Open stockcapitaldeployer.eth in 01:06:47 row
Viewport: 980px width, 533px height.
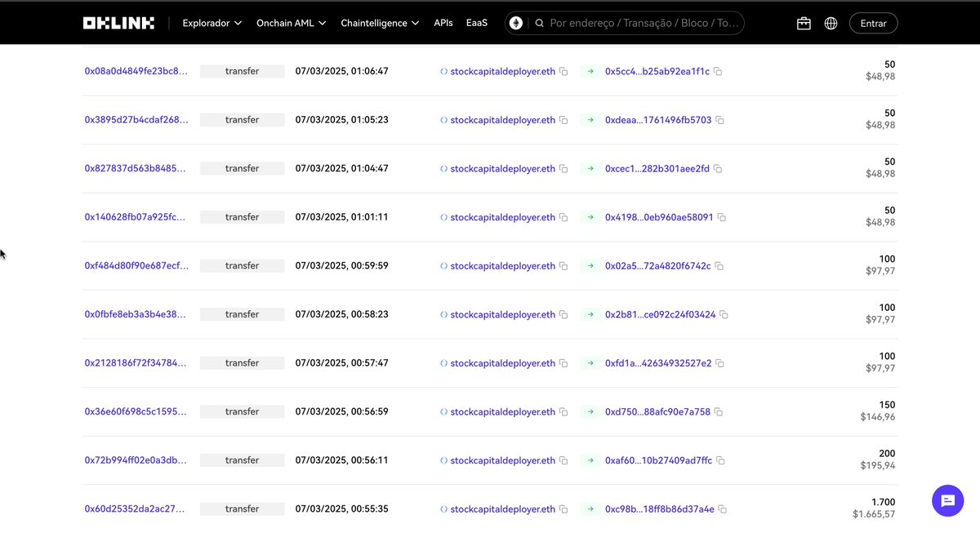pos(503,71)
